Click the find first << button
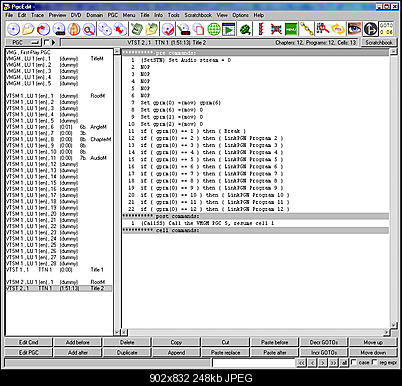The width and height of the screenshot is (402, 386). click(301, 363)
